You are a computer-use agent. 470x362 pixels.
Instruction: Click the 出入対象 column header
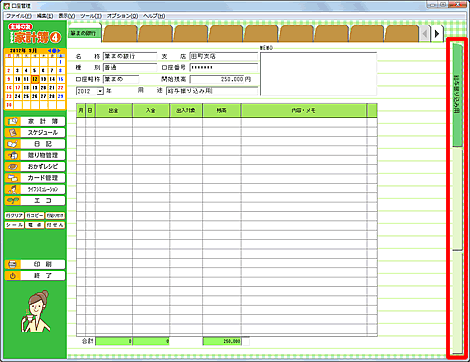(186, 110)
